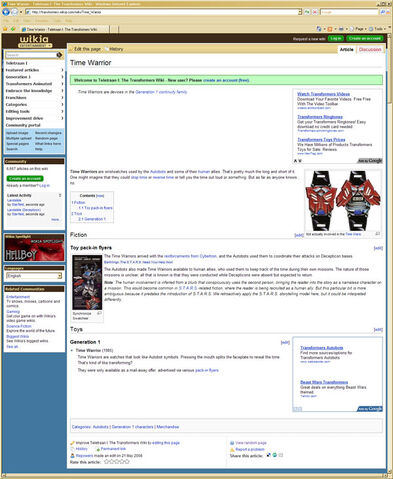This screenshot has height=479, width=393.
Task: Click the Recent changes link
Action: 48,133
